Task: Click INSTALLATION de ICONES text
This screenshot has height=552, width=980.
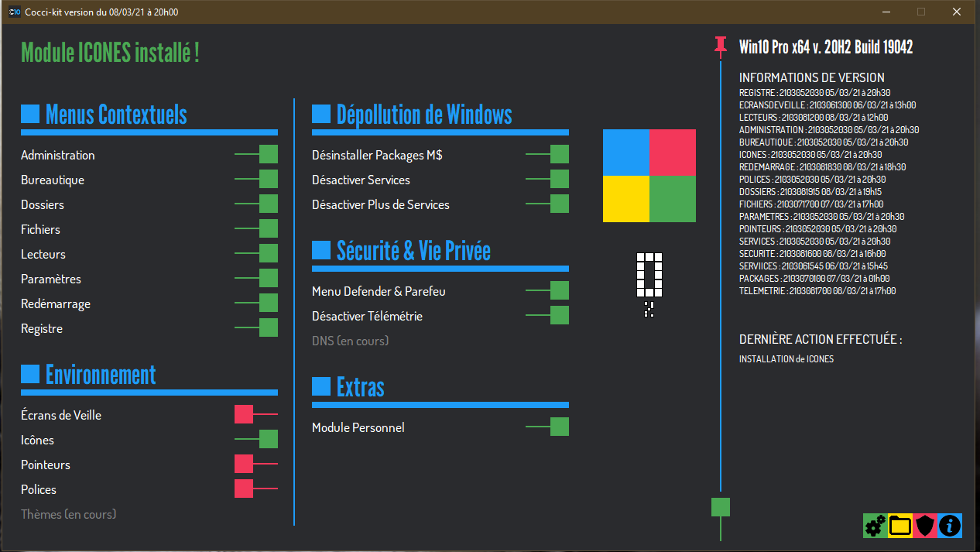Action: pyautogui.click(x=786, y=359)
